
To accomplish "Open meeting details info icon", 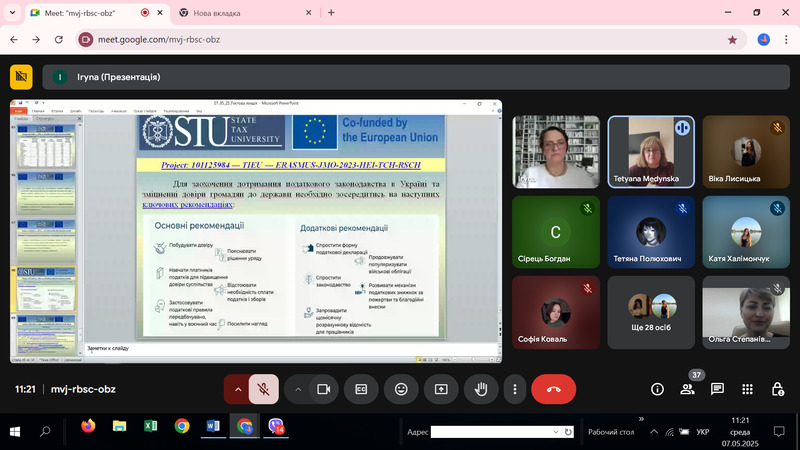I will (657, 389).
